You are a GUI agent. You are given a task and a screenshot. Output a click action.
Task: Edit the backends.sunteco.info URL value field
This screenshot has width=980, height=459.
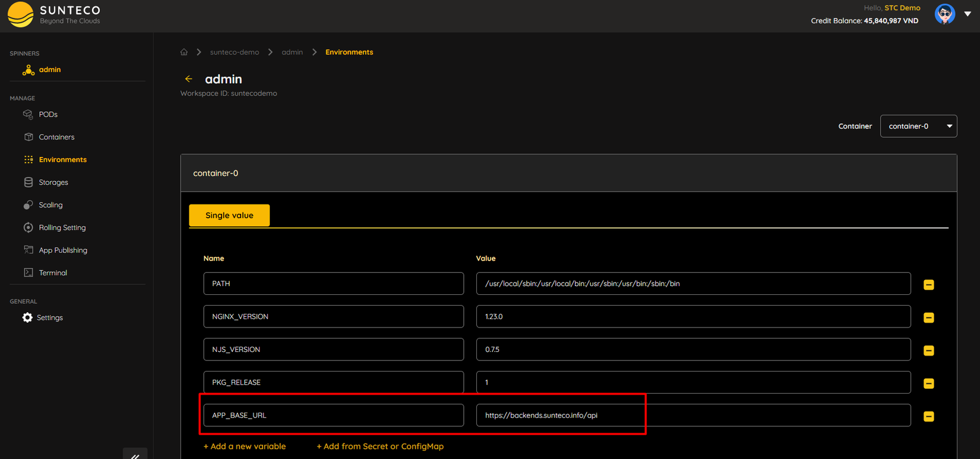693,415
